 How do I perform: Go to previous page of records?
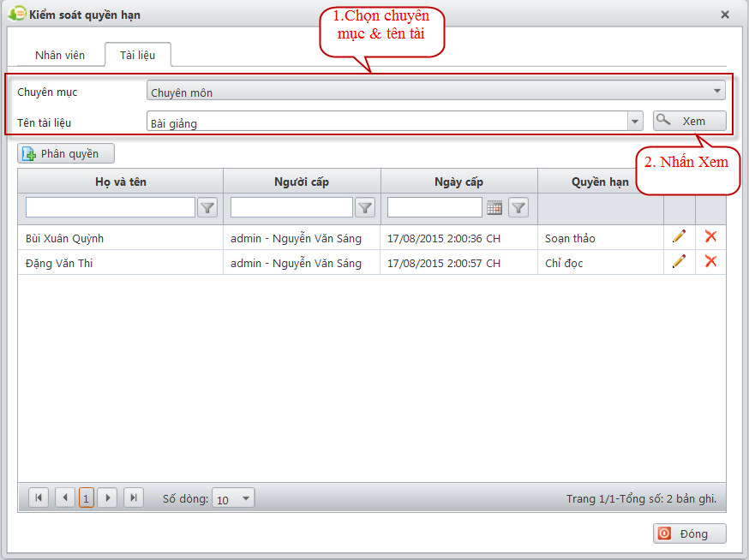click(x=65, y=498)
